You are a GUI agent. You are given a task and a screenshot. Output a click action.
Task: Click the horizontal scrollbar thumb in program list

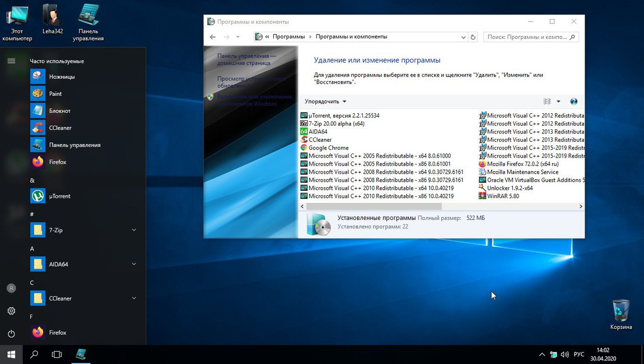point(373,206)
